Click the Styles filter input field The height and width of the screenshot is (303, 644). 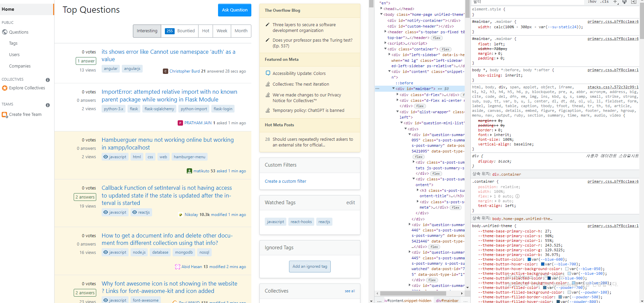528,2
